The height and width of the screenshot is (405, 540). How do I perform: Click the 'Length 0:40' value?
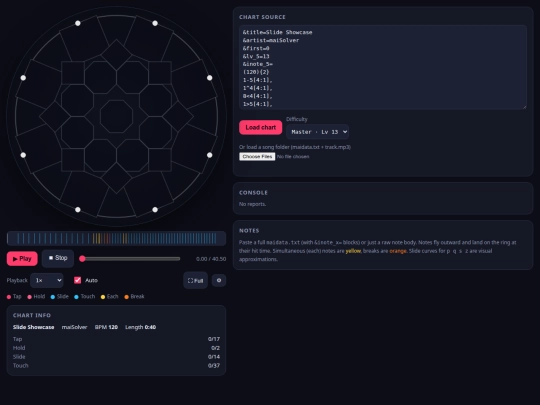141,327
